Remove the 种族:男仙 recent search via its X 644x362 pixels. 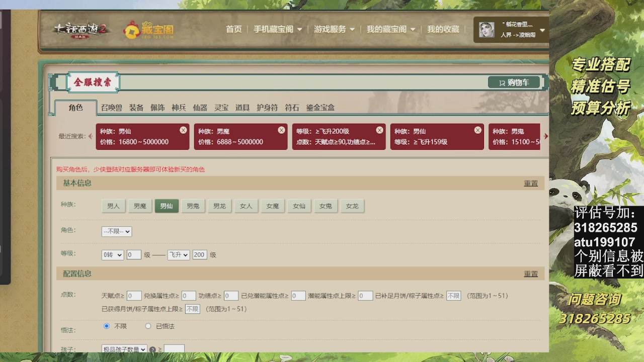pyautogui.click(x=183, y=130)
